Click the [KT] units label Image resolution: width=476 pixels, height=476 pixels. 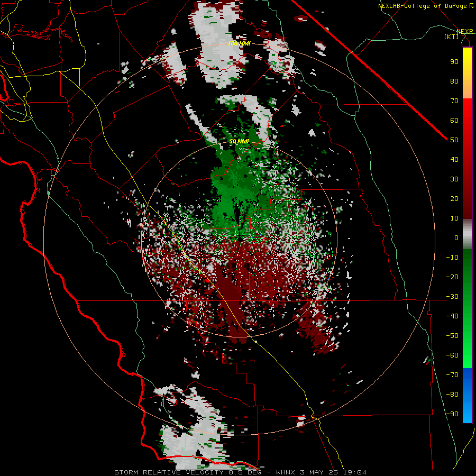tap(452, 36)
